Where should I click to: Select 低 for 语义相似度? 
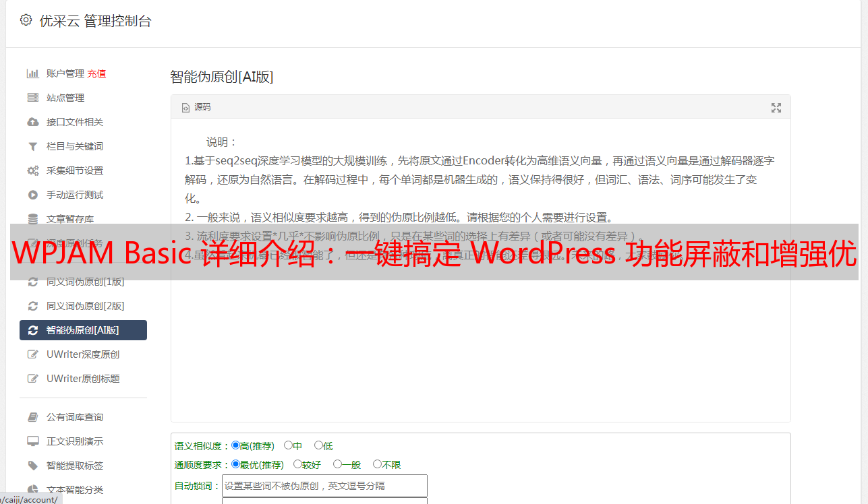point(318,445)
